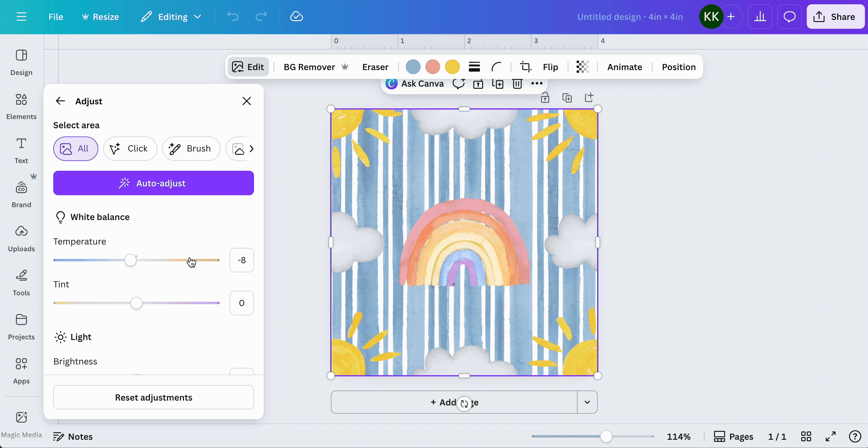Click the Crop icon in toolbar
This screenshot has width=868, height=448.
(x=525, y=67)
